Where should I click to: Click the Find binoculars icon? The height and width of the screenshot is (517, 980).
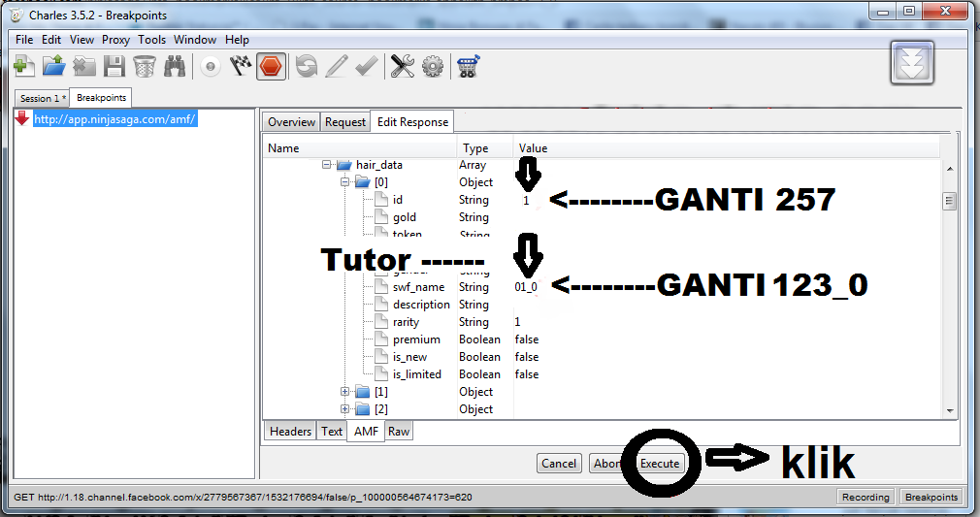175,66
